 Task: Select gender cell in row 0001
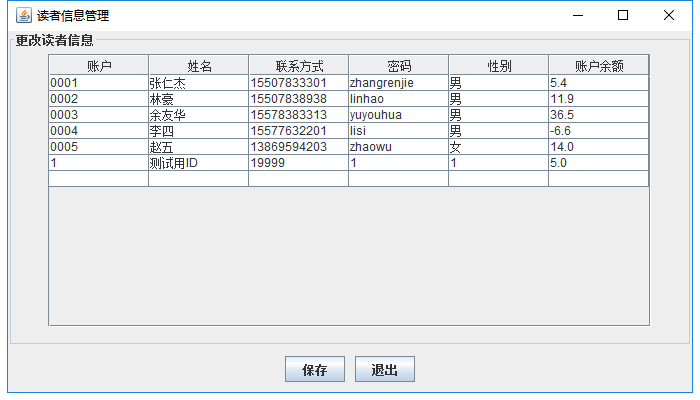click(499, 83)
